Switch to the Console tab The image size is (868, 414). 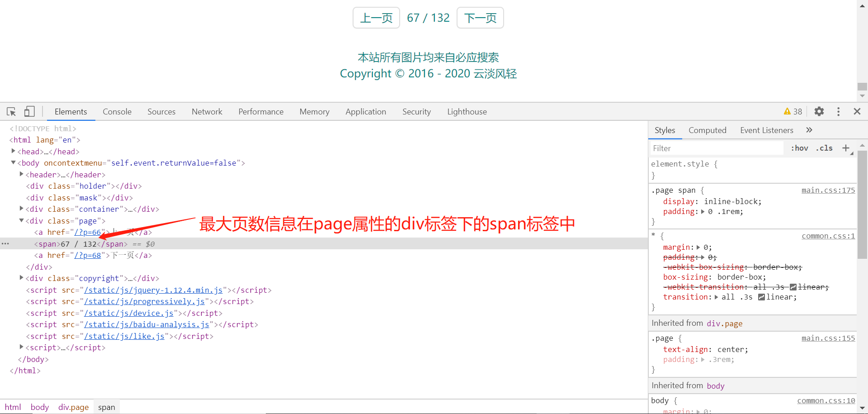pyautogui.click(x=117, y=112)
